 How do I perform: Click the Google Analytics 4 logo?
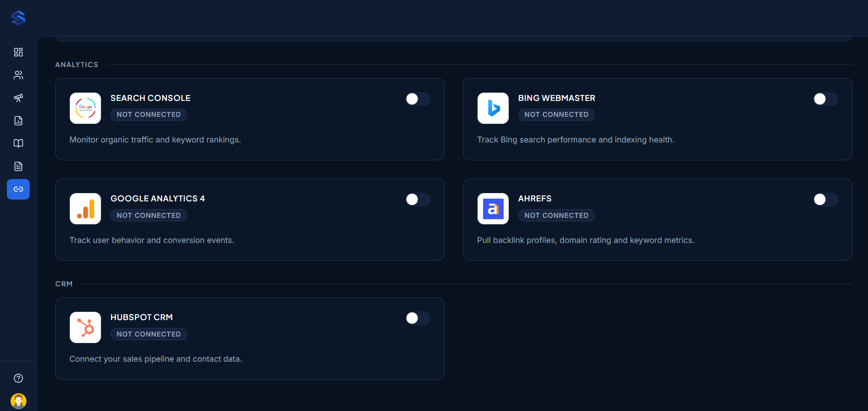click(85, 209)
